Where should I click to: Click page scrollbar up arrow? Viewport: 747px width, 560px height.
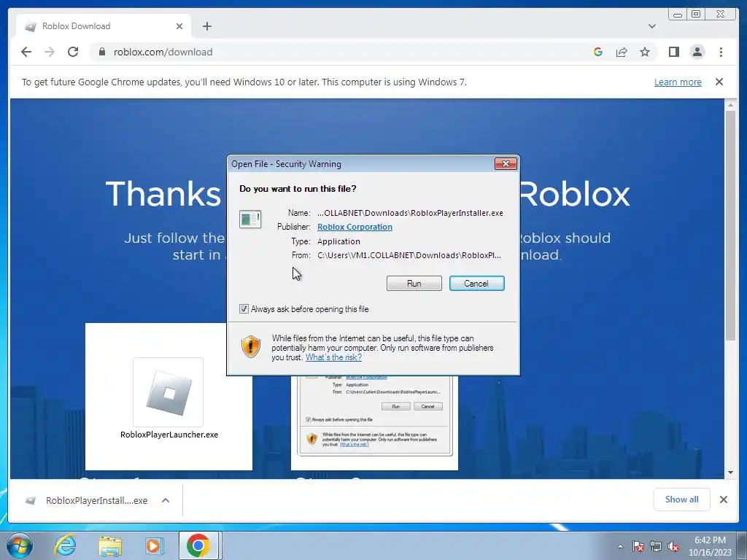point(730,105)
